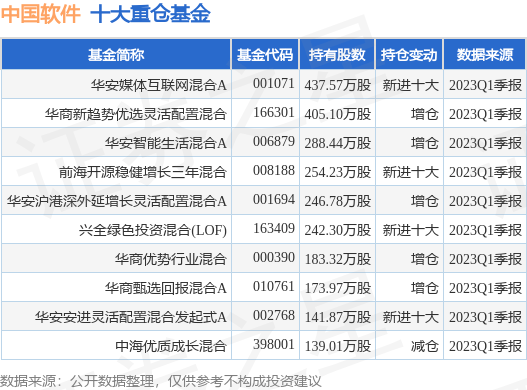The width and height of the screenshot is (527, 390).
Task: Select fund name 兴全绿色投资混合(LOF)
Action: (x=153, y=230)
